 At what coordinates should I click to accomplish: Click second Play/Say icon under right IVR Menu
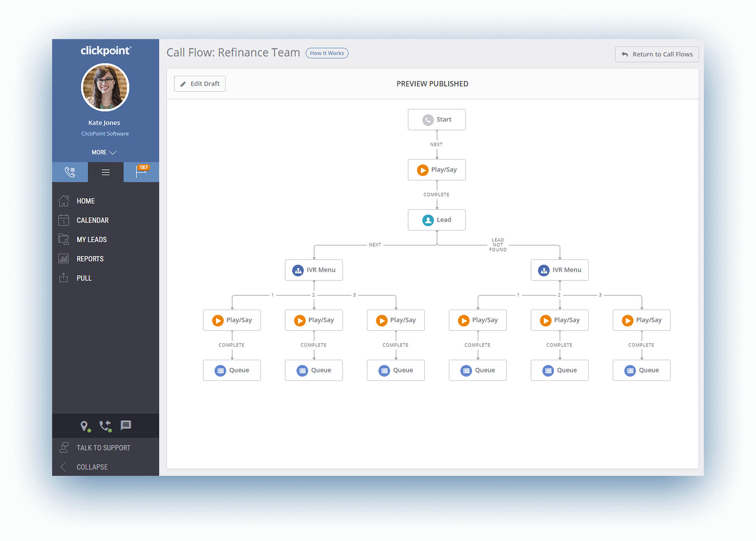(x=545, y=320)
